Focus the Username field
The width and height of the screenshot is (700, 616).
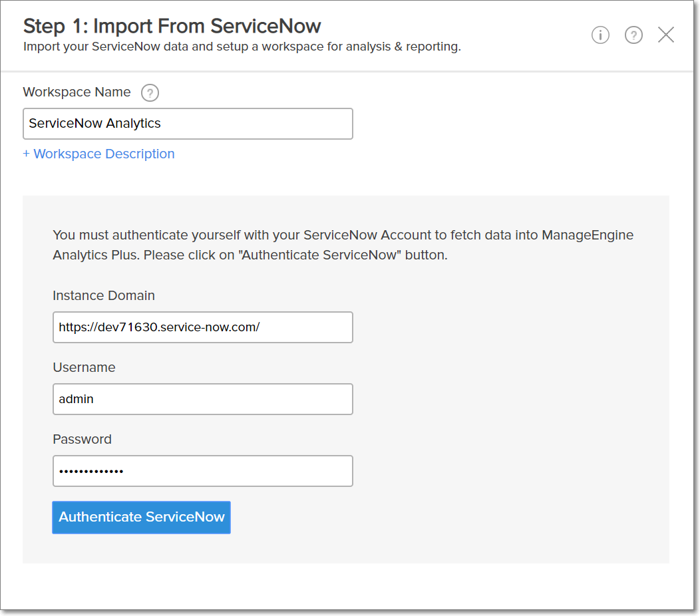point(203,399)
